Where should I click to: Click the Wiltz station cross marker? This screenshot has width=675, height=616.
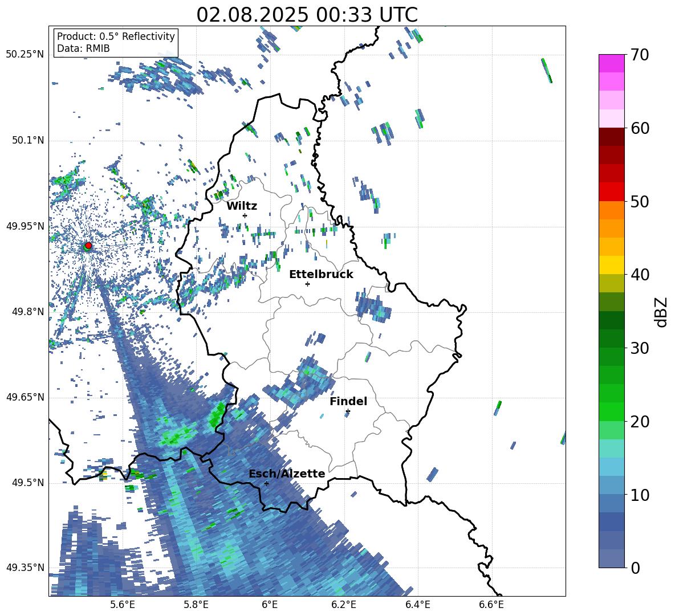click(x=245, y=215)
